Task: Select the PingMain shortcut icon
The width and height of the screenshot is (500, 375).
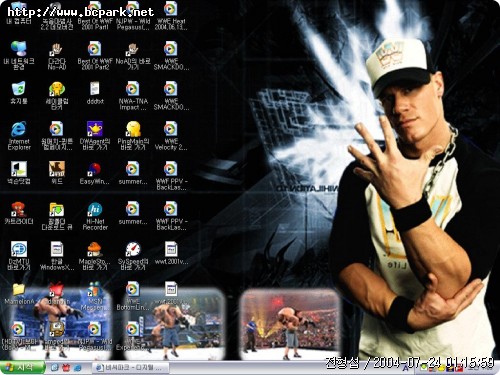Action: 133,135
